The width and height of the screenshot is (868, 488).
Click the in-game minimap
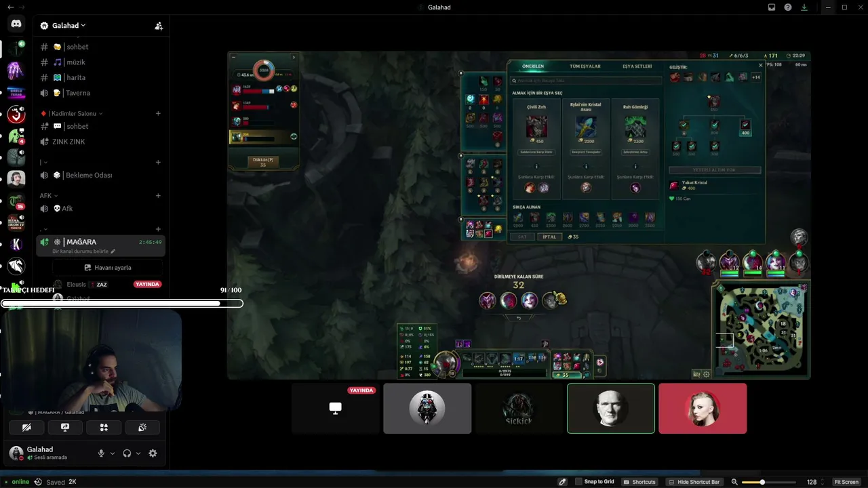pos(761,330)
